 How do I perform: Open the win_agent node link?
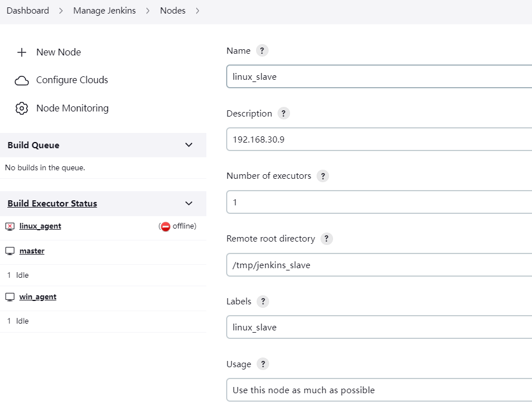tap(38, 297)
